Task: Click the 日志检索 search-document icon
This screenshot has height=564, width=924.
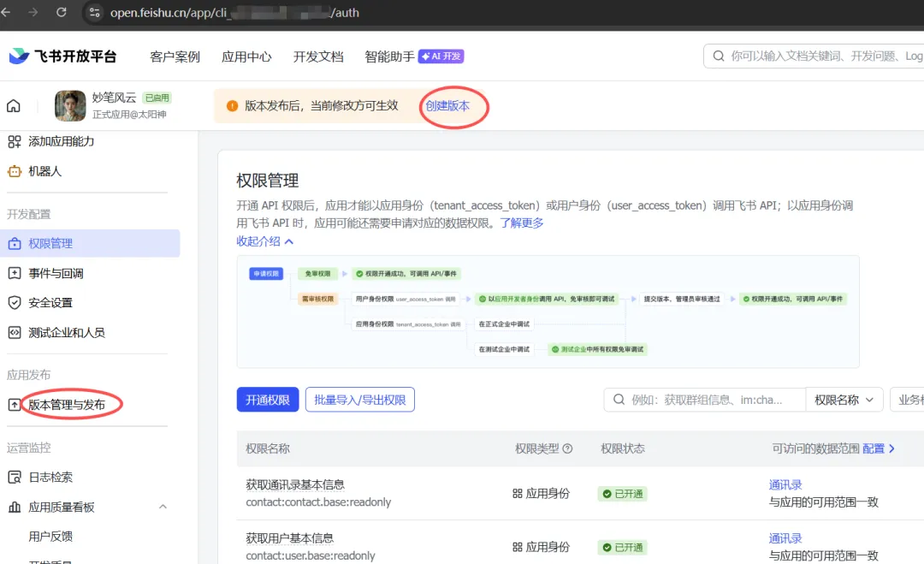Action: 15,478
